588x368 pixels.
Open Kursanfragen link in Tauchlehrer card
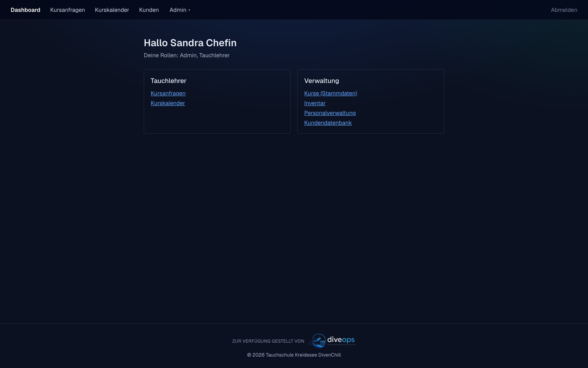coord(168,93)
